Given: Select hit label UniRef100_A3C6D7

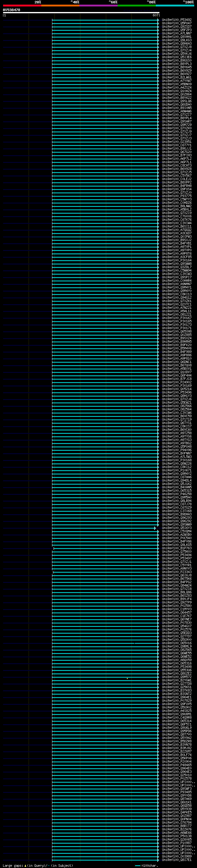Looking at the screenshot, I should 177,233.
